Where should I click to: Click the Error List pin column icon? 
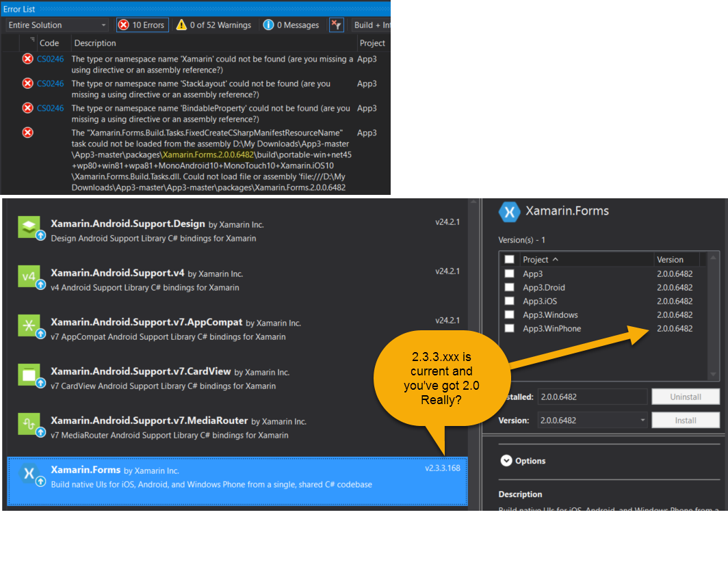[32, 40]
